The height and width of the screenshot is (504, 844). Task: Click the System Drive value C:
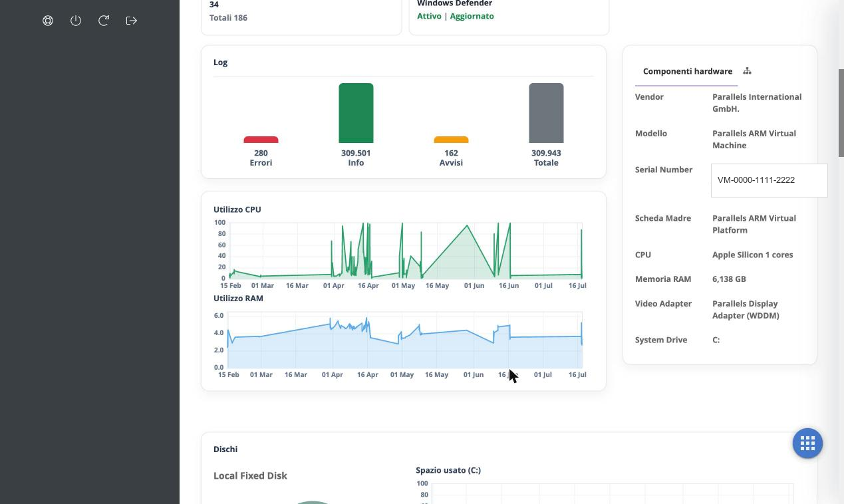tap(716, 340)
